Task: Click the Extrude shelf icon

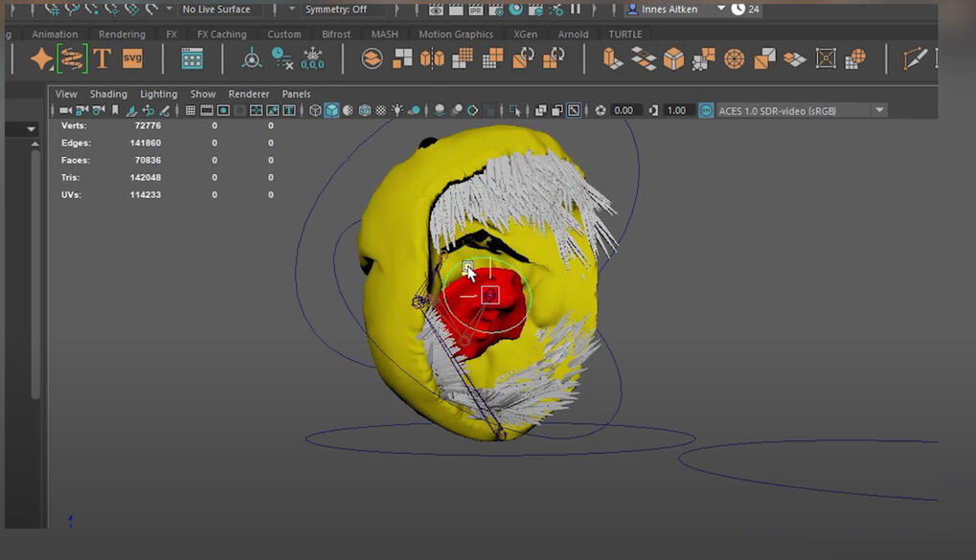Action: point(612,59)
